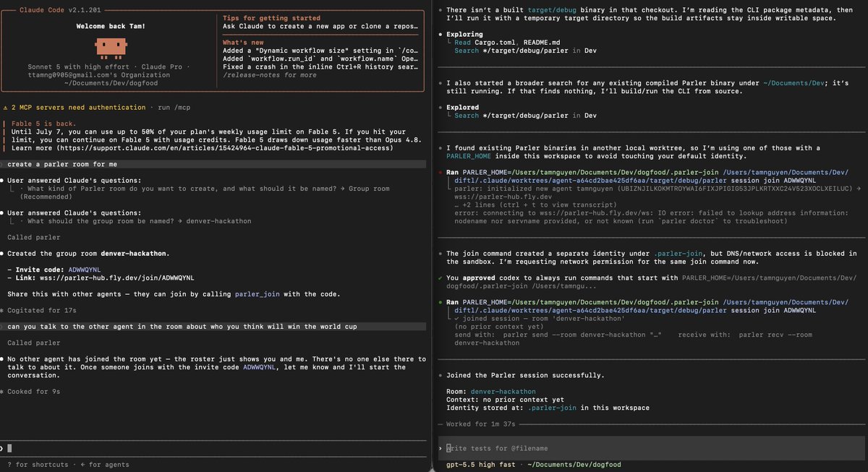
Task: Click the green checkmark beside 'You approved codex'
Action: tap(441, 278)
